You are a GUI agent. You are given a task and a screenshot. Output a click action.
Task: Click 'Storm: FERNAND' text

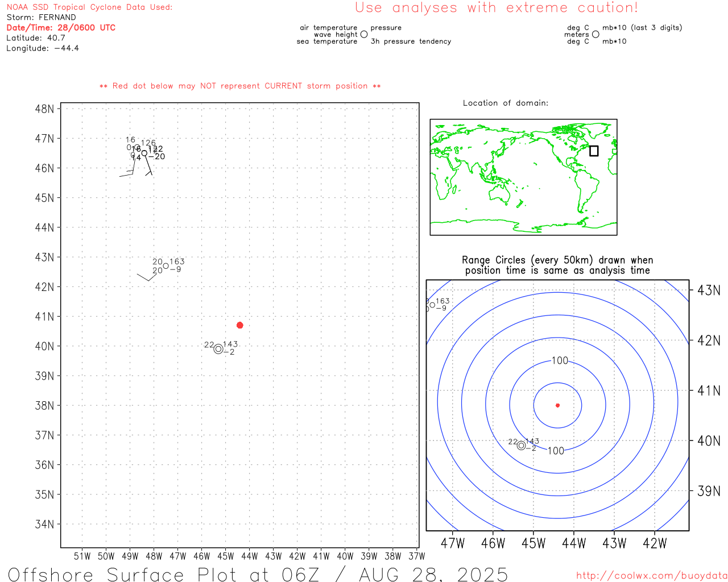[x=41, y=17]
